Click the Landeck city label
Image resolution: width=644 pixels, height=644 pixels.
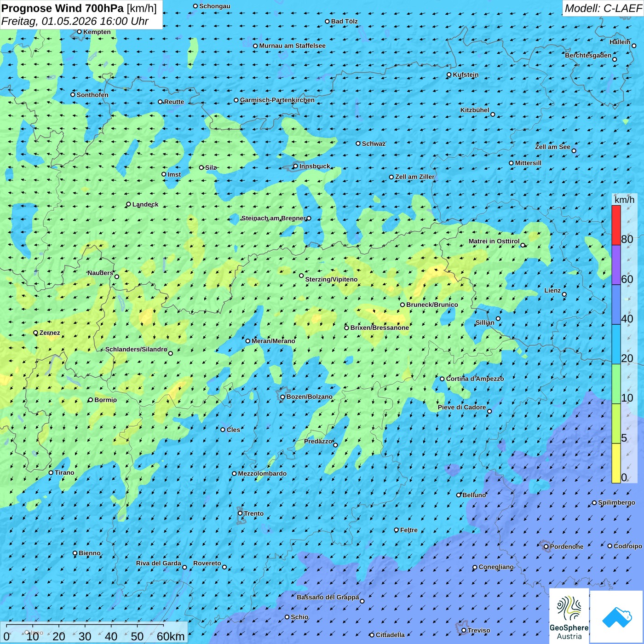click(x=145, y=204)
